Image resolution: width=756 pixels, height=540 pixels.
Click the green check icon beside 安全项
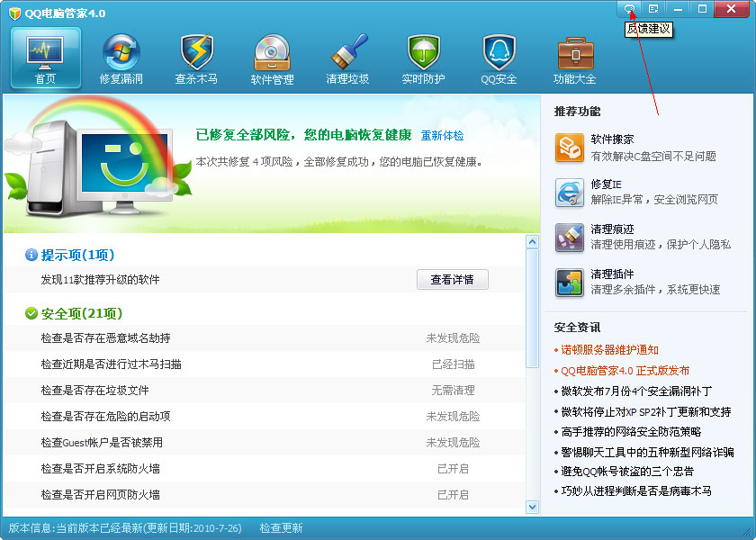pos(31,313)
